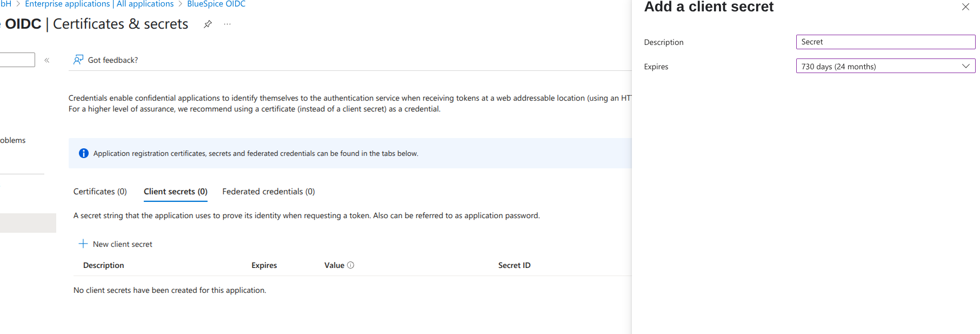
Task: Click the Secret ID column header
Action: [514, 265]
